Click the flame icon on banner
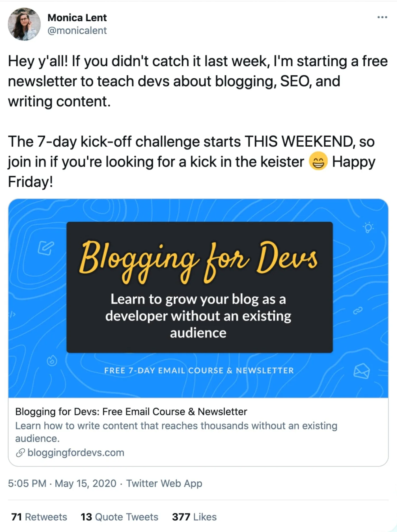Image resolution: width=397 pixels, height=532 pixels. coord(52,361)
